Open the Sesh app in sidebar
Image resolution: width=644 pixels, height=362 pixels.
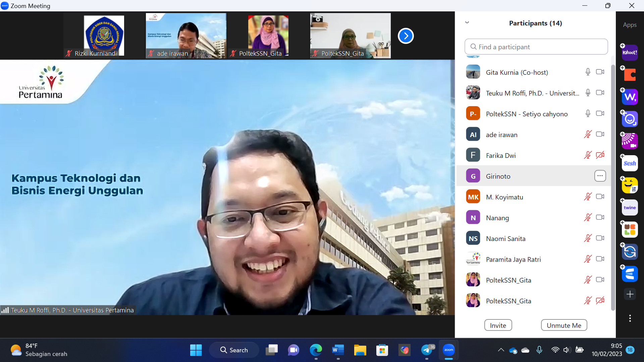click(630, 164)
